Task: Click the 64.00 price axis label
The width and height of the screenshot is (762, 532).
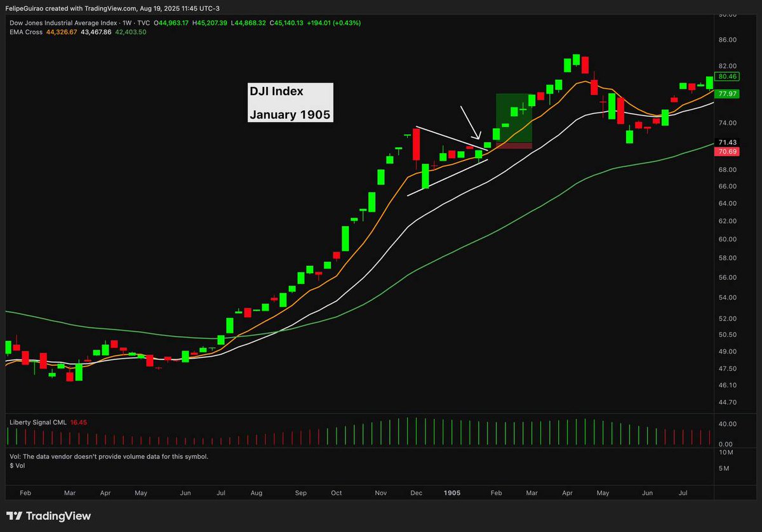Action: point(726,204)
